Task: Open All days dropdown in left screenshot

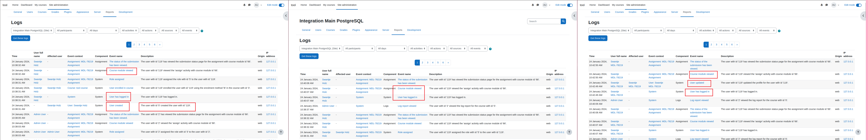Action: (103, 30)
